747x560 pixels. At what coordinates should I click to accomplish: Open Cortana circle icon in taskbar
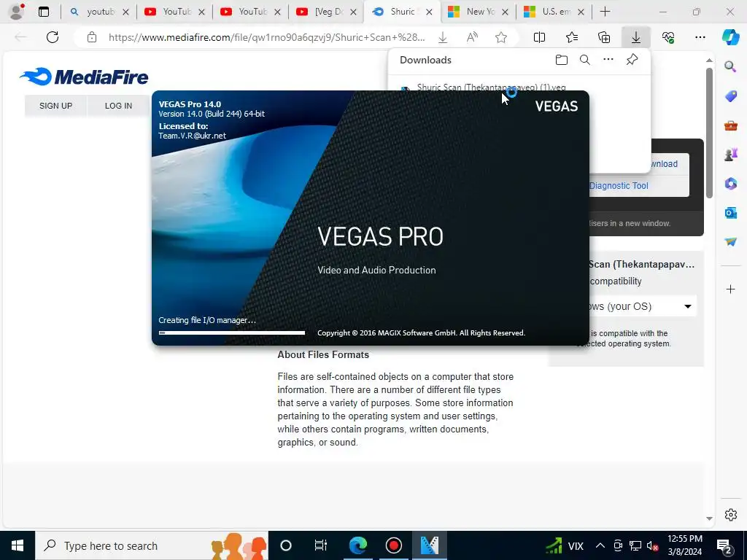click(x=286, y=545)
